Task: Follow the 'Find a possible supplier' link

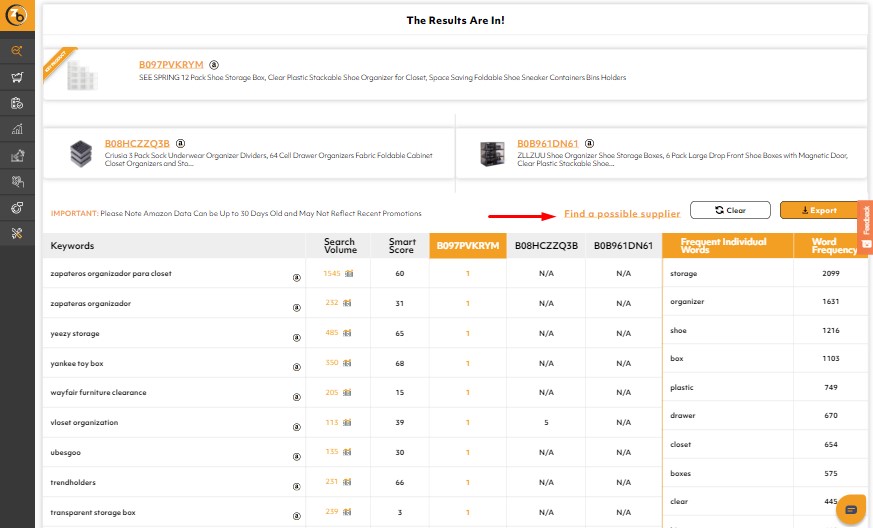Action: pyautogui.click(x=622, y=214)
